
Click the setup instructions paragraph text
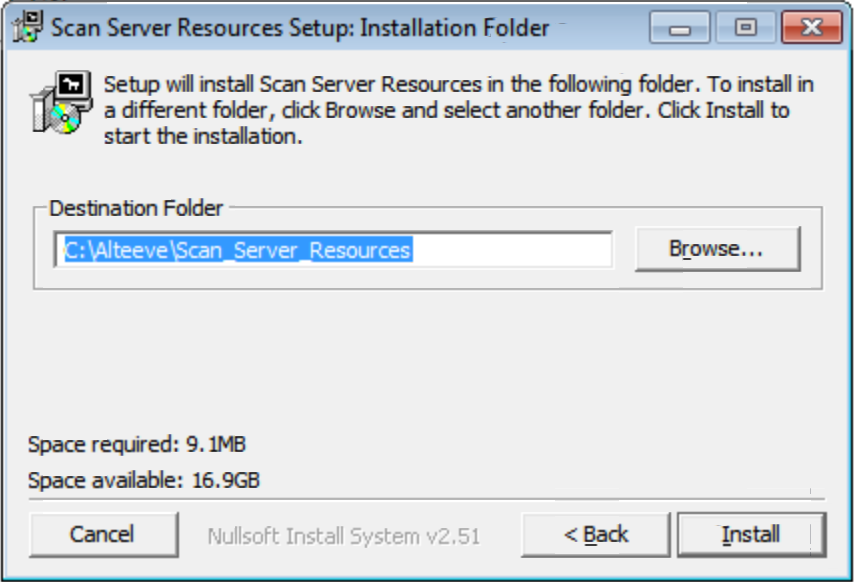click(x=459, y=110)
